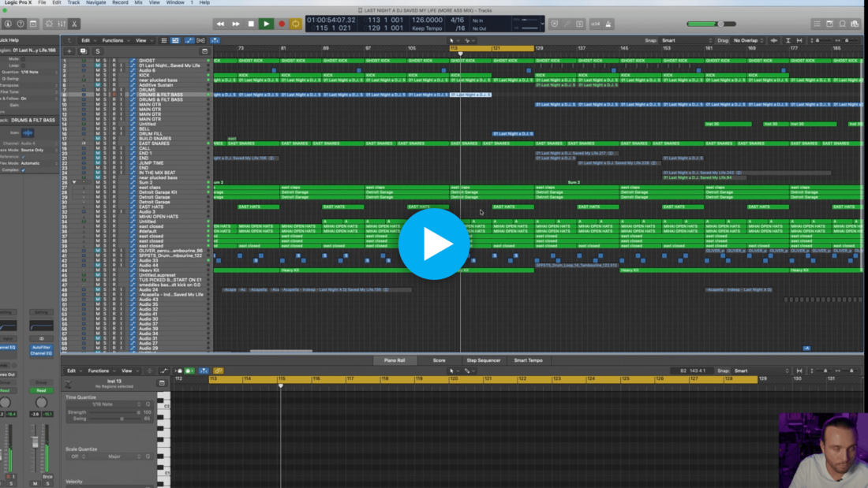This screenshot has height=488, width=868.
Task: Toggle the list view button in Tracks toolbar
Action: pyautogui.click(x=175, y=40)
